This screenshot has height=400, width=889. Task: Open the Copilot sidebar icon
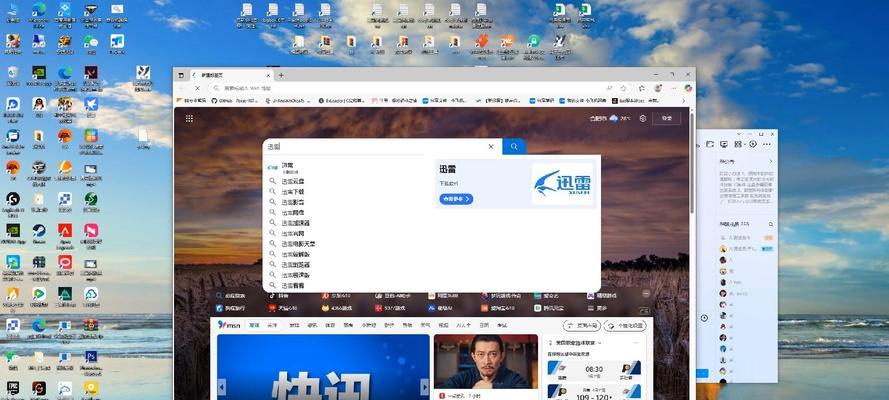point(688,88)
